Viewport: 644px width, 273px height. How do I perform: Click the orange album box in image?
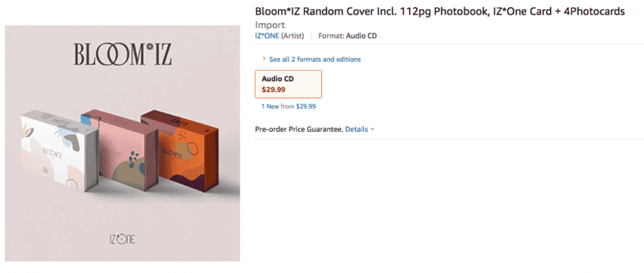(x=177, y=142)
